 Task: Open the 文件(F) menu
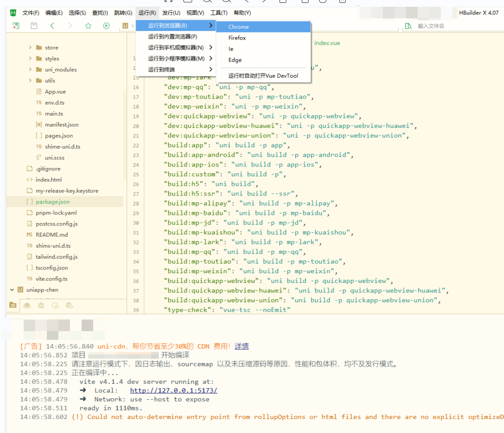point(31,13)
